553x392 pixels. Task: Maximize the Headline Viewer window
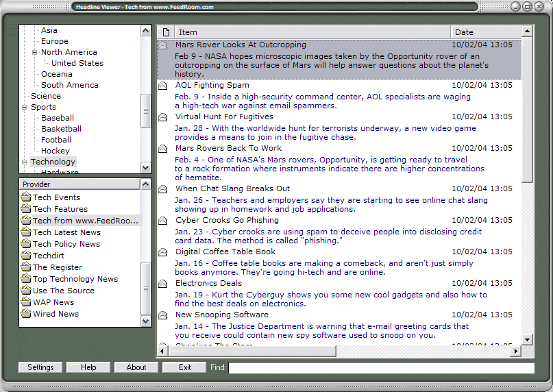coord(527,6)
